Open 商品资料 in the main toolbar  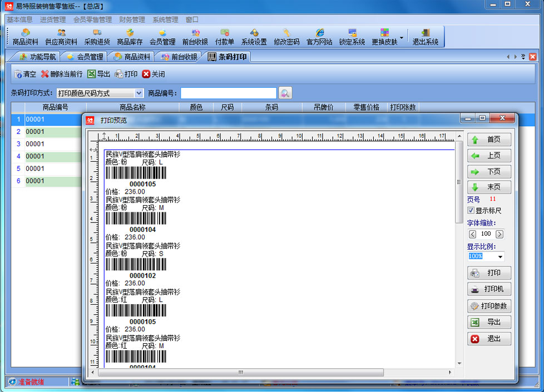click(x=26, y=37)
